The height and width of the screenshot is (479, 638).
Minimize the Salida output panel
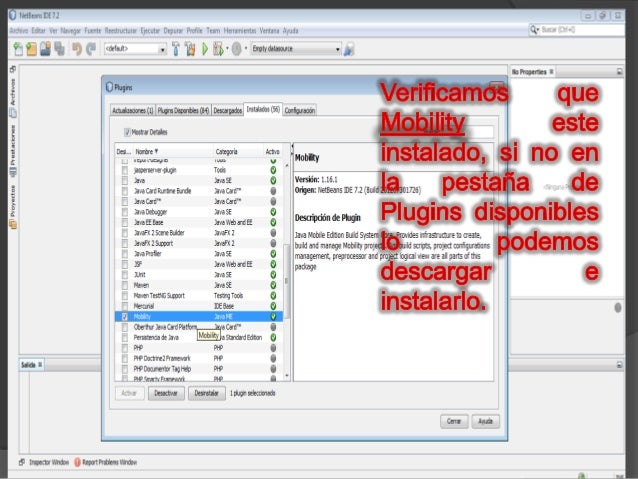pyautogui.click(x=619, y=365)
